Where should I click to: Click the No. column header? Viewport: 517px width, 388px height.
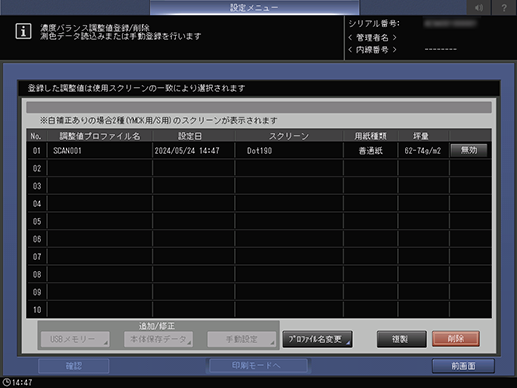point(36,136)
